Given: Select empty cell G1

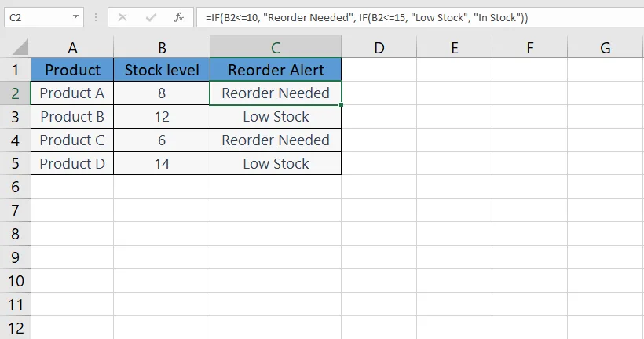Looking at the screenshot, I should tap(606, 70).
